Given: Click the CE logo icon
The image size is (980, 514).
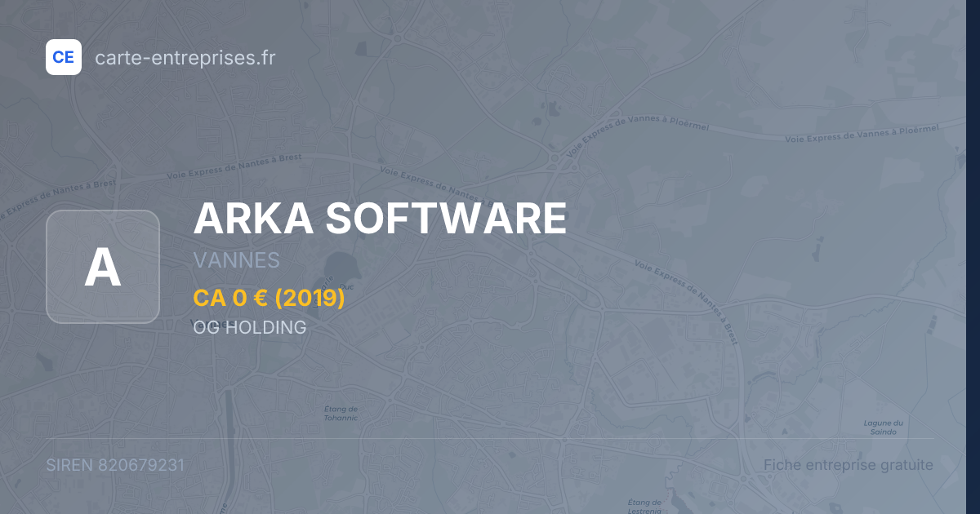Looking at the screenshot, I should point(64,57).
